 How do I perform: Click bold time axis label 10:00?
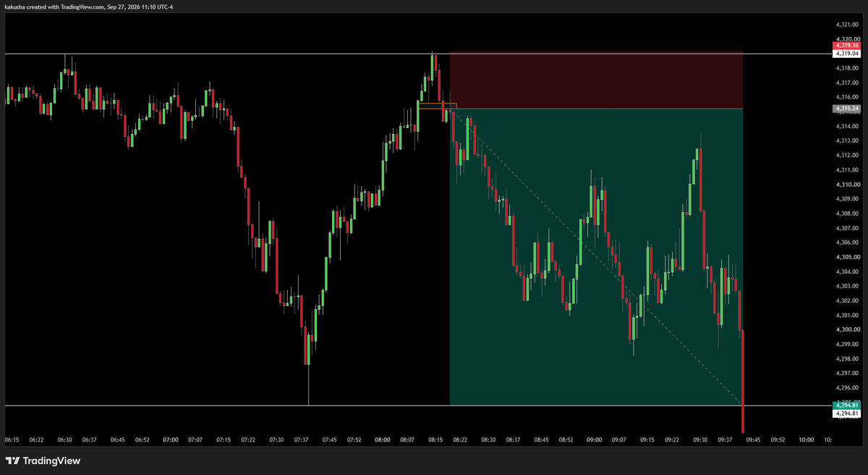(x=807, y=440)
